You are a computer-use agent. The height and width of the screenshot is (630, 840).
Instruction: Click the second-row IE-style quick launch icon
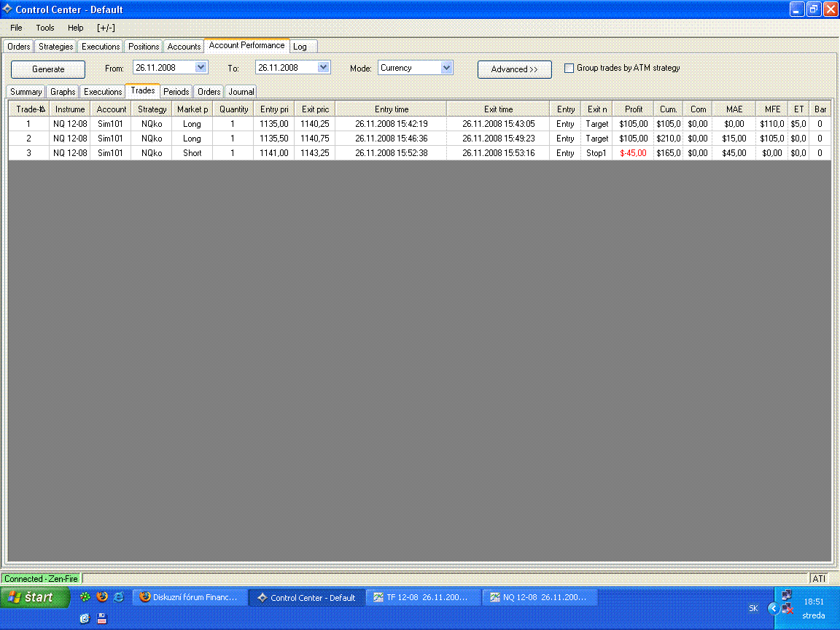coord(85,618)
